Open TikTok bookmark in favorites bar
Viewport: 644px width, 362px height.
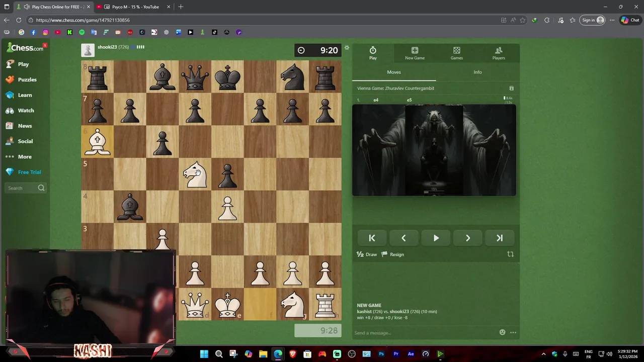pyautogui.click(x=214, y=32)
